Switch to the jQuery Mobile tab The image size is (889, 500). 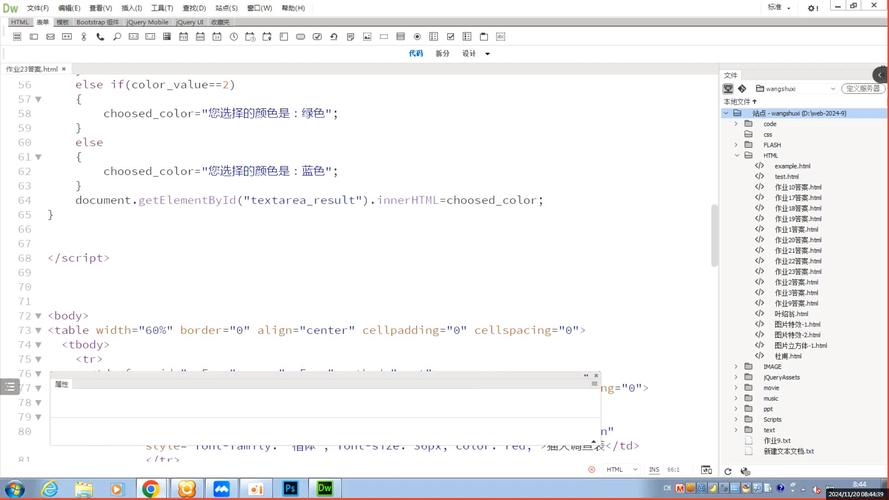point(147,22)
